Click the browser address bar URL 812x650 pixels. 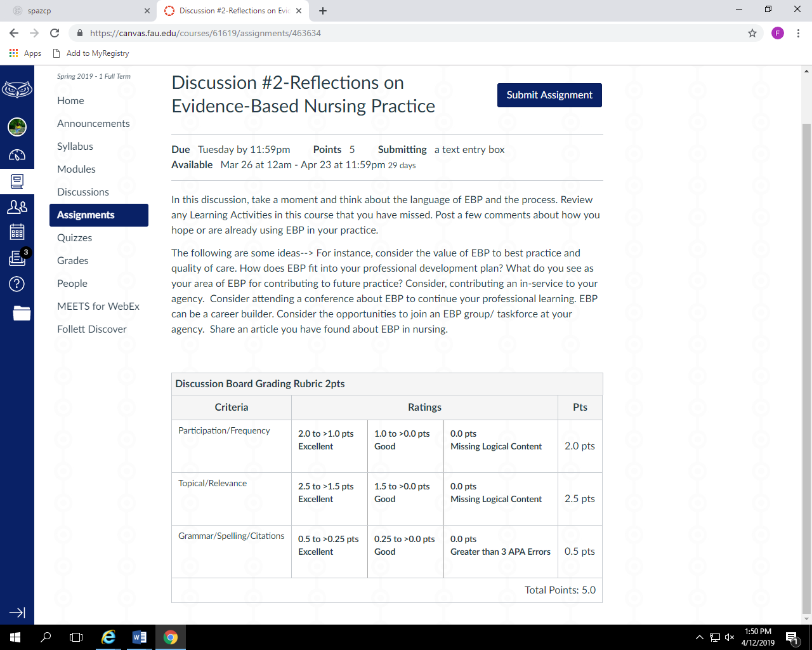(x=206, y=33)
